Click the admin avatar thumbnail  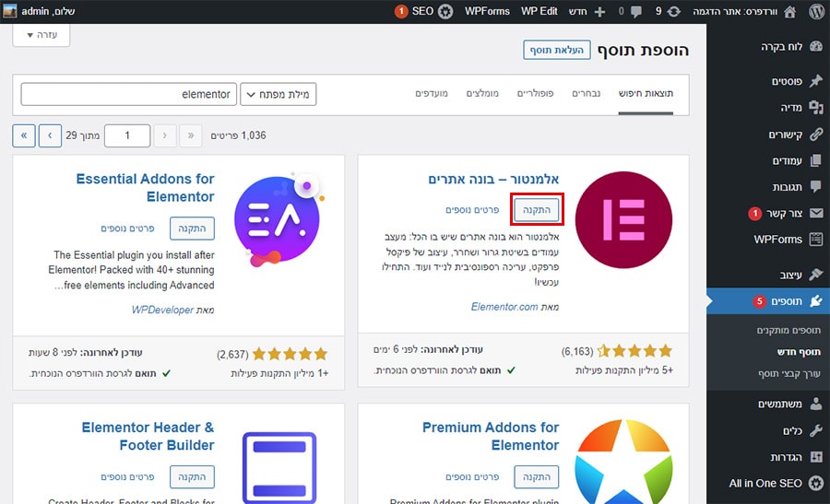(9, 11)
